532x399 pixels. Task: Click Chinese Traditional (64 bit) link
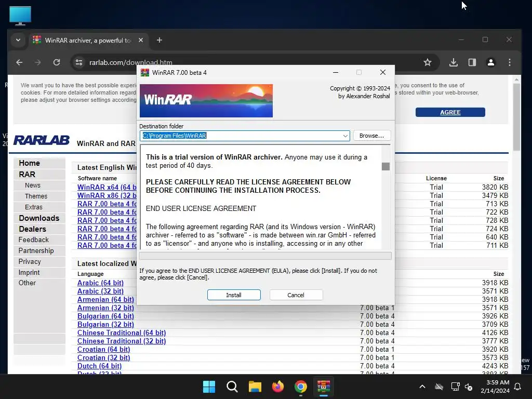click(x=122, y=333)
